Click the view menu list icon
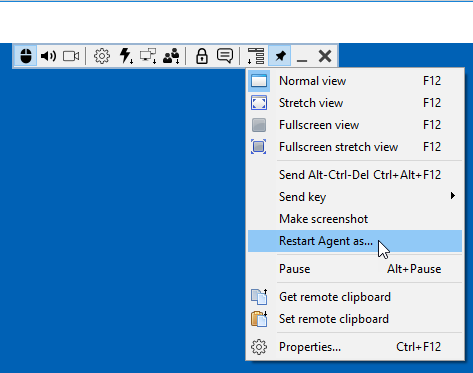The height and width of the screenshot is (373, 473). 256,56
